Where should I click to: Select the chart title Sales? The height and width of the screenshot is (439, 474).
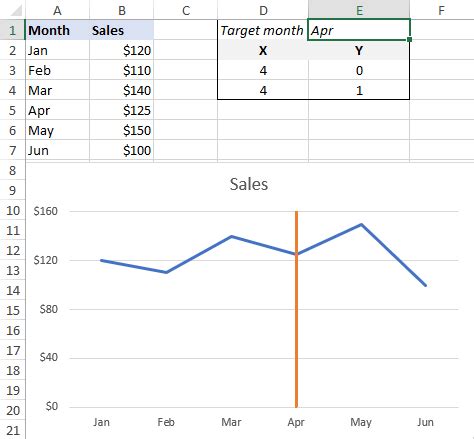tap(249, 184)
